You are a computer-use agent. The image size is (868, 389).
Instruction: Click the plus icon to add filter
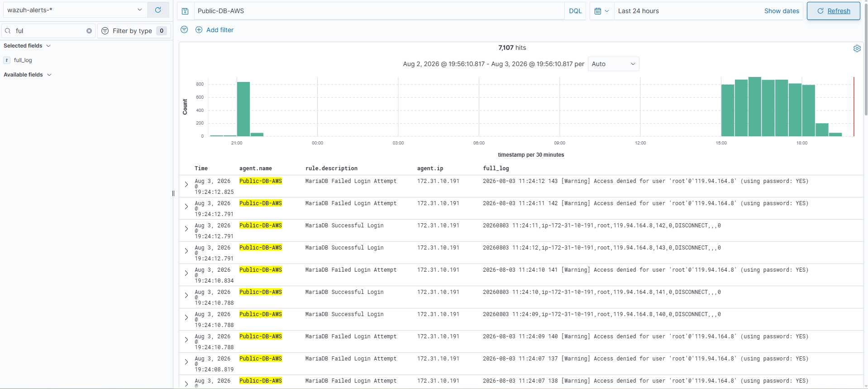(x=199, y=30)
